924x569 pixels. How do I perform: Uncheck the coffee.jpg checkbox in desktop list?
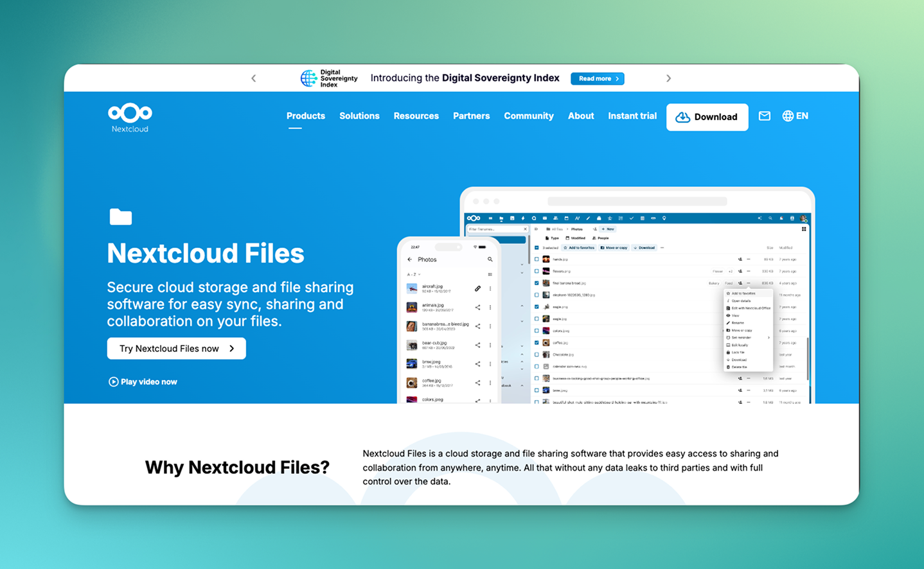537,342
